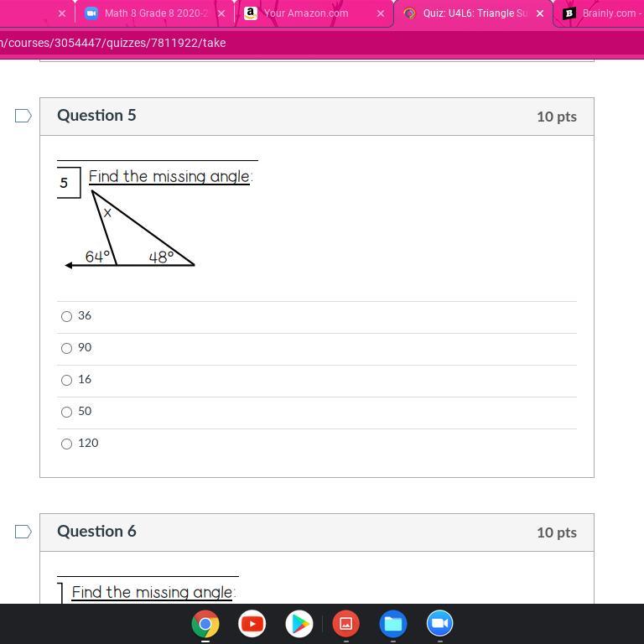Click the URL address bar
The height and width of the screenshot is (644, 644).
coord(252,43)
